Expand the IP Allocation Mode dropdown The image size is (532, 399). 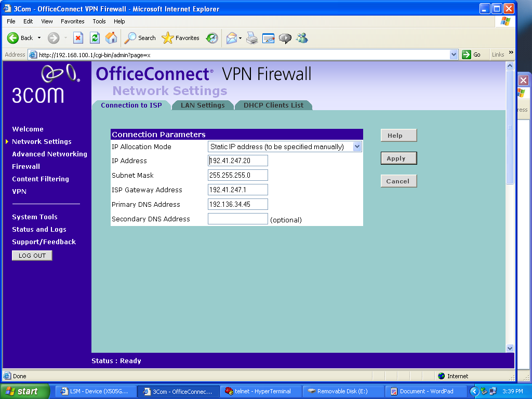pos(357,147)
